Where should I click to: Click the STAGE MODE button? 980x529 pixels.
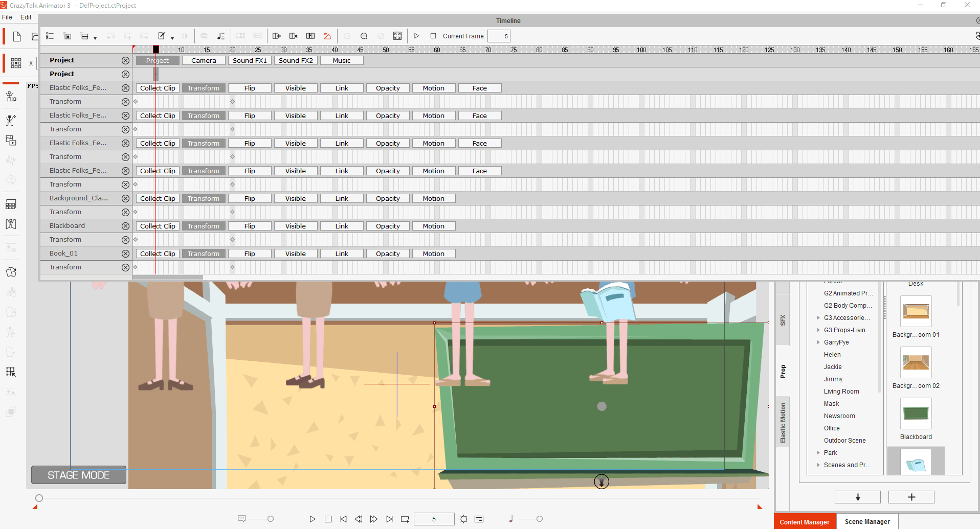[79, 475]
